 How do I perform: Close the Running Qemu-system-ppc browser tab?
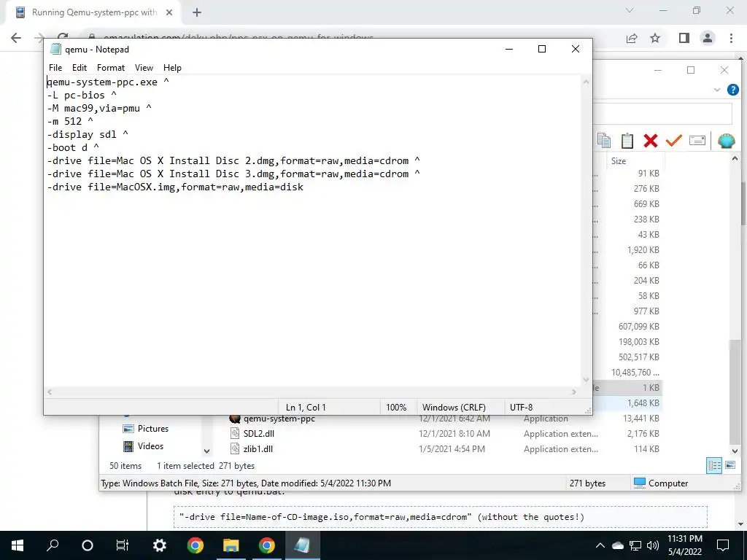pos(169,12)
